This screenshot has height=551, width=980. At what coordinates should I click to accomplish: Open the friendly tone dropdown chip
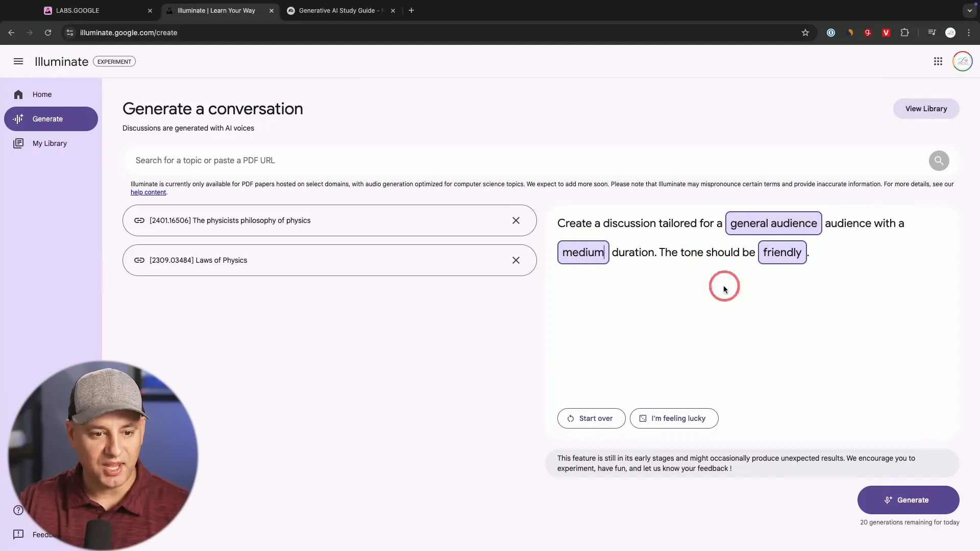pyautogui.click(x=782, y=253)
